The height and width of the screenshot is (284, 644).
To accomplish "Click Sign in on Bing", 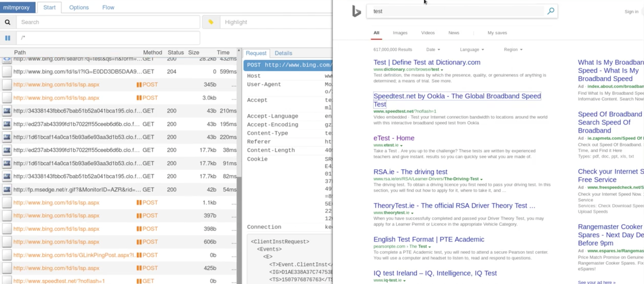I will pos(631,12).
